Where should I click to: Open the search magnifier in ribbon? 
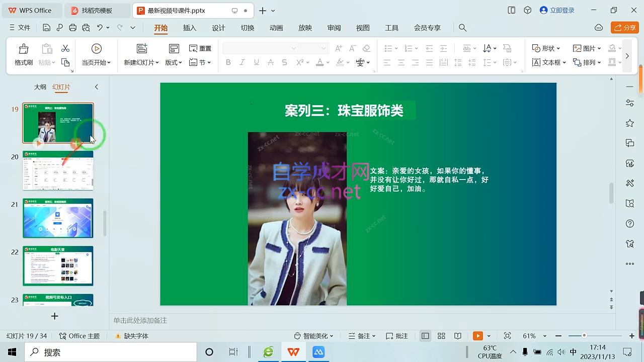click(463, 28)
